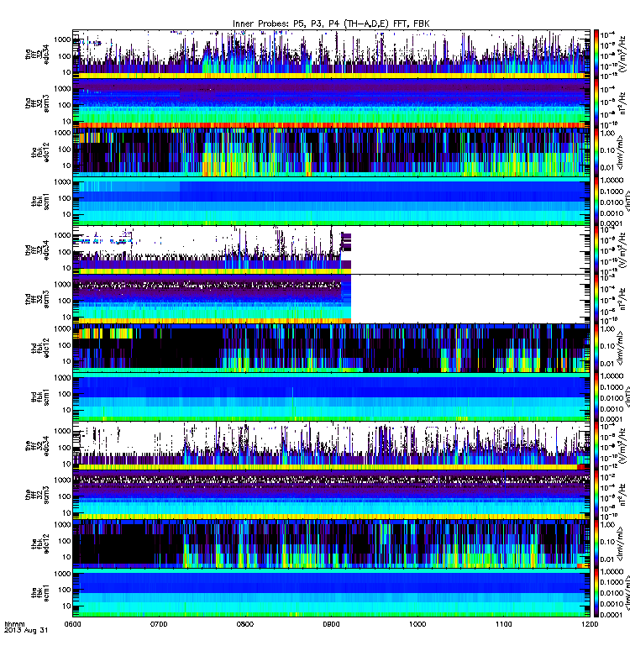
Task: Click the color bar beside thd fff edc34 panel
Action: coord(596,249)
